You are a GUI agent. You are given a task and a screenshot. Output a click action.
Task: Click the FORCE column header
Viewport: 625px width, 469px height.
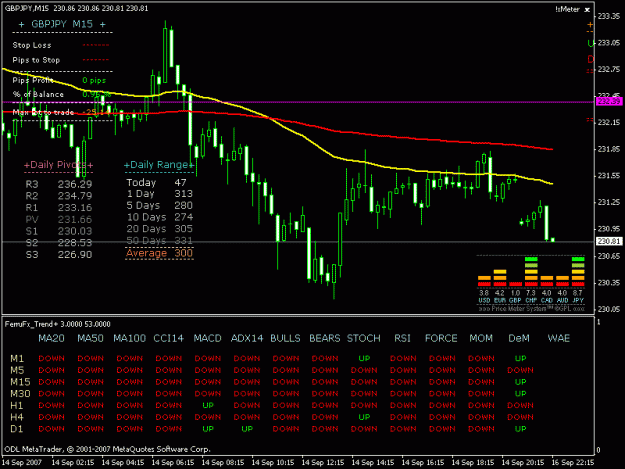pos(441,338)
